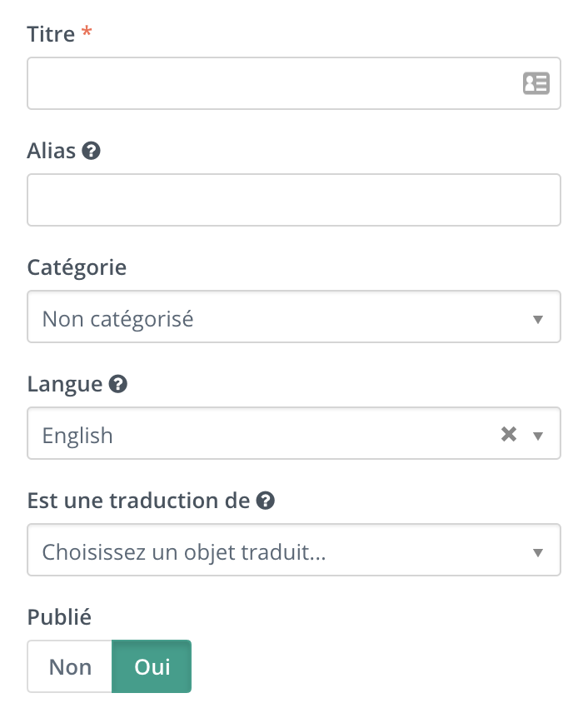Click the Publié label
This screenshot has height=718, width=588.
pos(59,617)
